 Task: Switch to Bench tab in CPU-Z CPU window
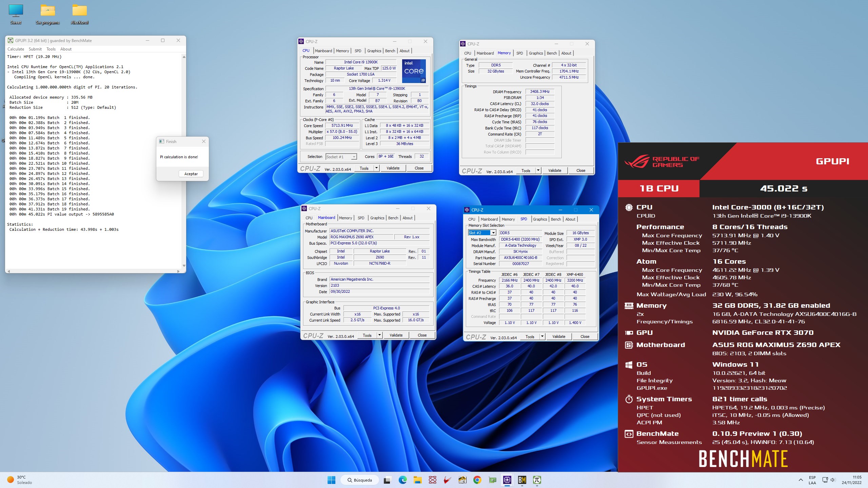click(390, 51)
